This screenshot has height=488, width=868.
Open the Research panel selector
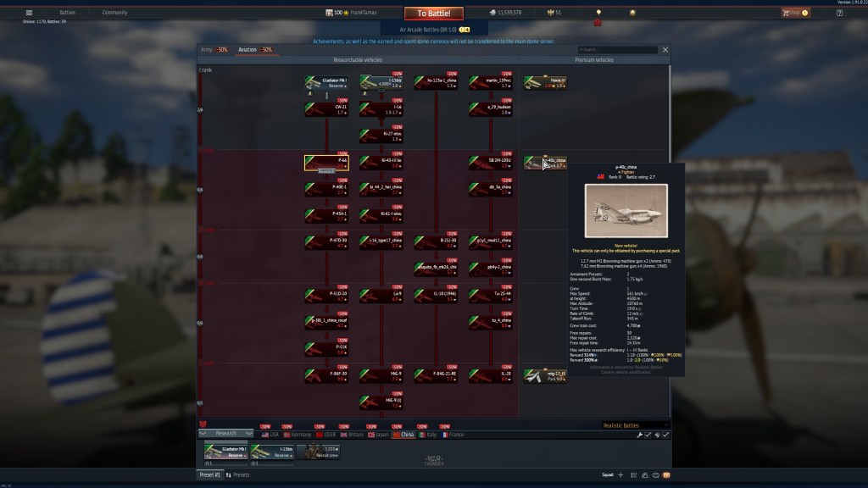click(x=226, y=434)
